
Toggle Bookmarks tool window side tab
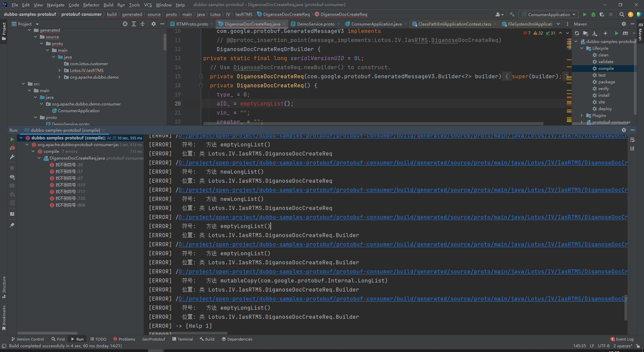click(x=4, y=318)
